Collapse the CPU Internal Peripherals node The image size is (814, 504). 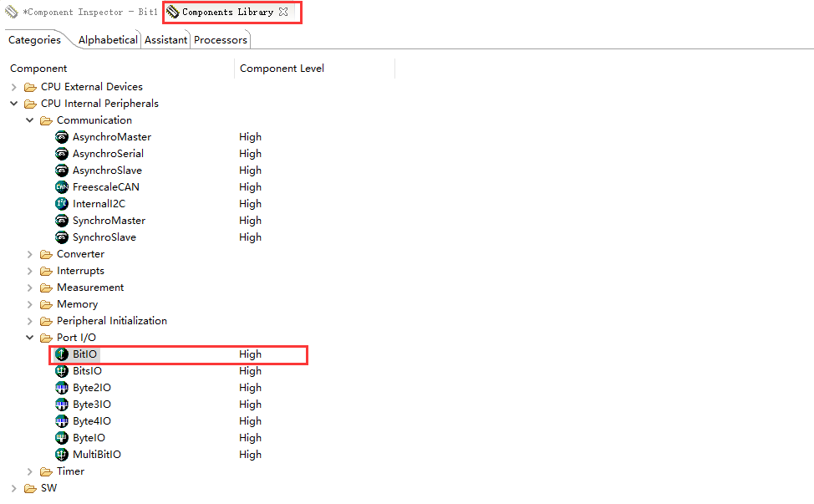[x=14, y=104]
